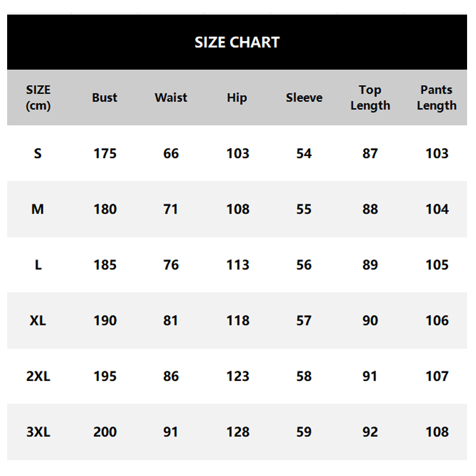The height and width of the screenshot is (476, 476).
Task: Click the L size row label
Action: point(38,265)
